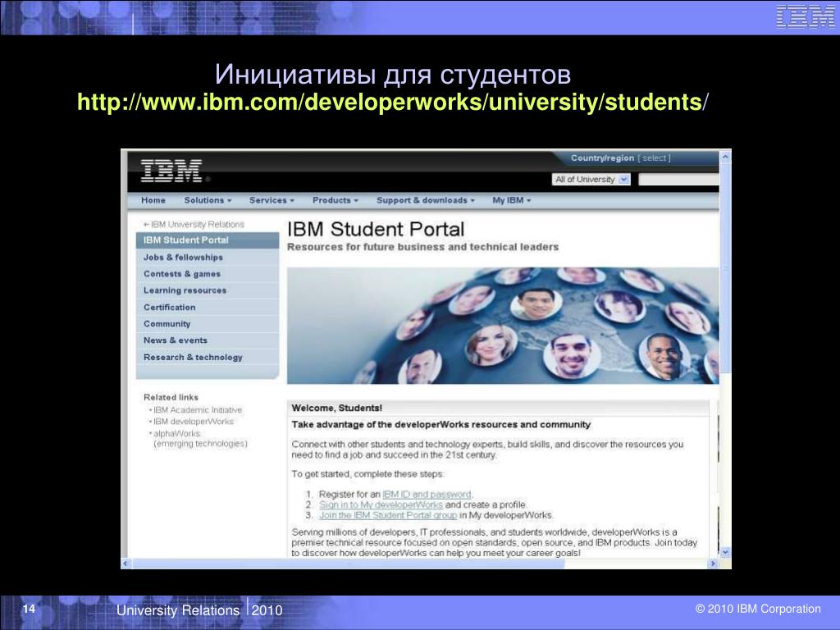Image resolution: width=840 pixels, height=630 pixels.
Task: Follow the IBM developerWorks related link
Action: click(x=194, y=422)
